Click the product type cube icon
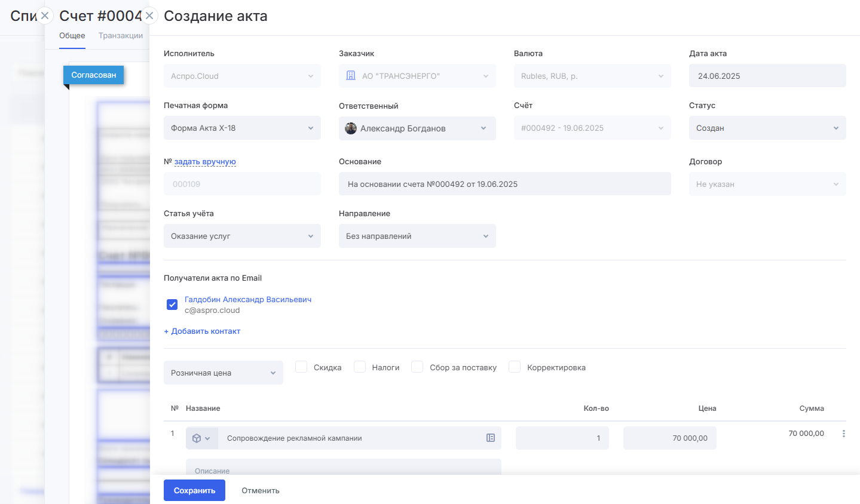This screenshot has width=860, height=504. point(197,438)
